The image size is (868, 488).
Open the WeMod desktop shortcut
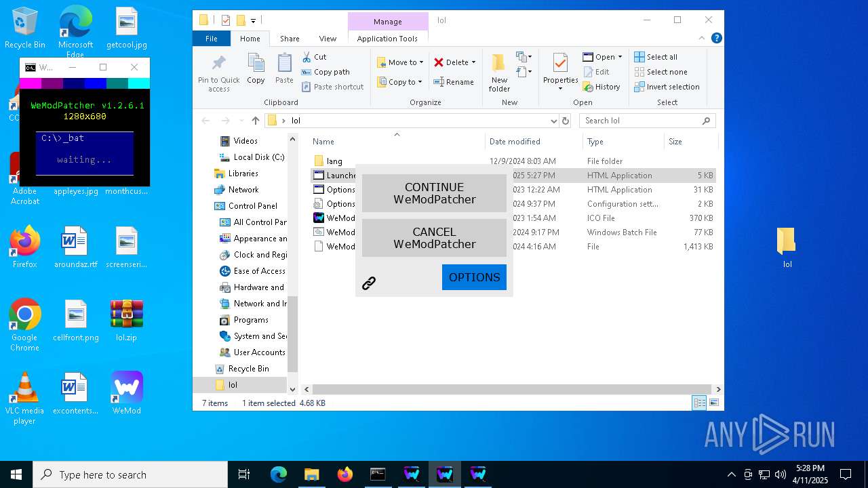(x=127, y=393)
